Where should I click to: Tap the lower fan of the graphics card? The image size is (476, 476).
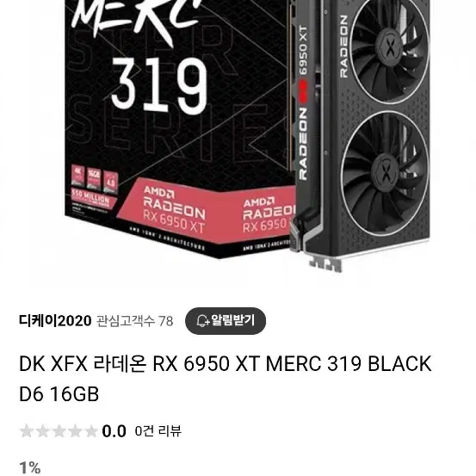click(386, 174)
